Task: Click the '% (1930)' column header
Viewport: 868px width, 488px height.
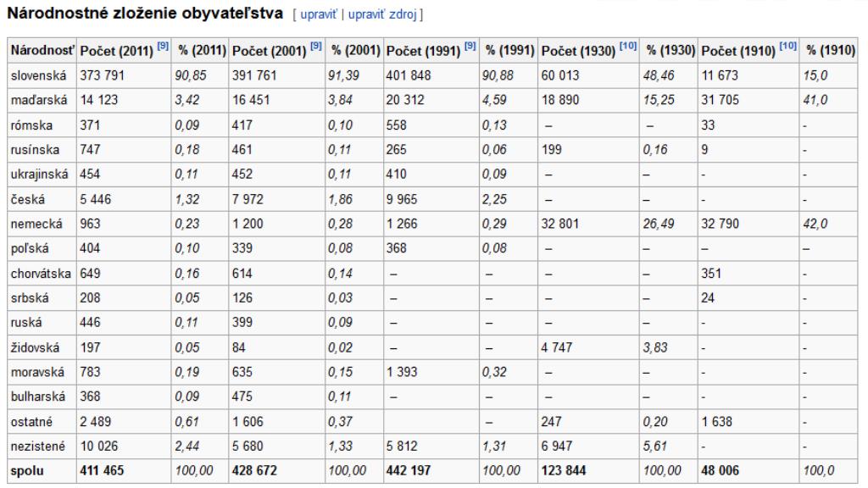Action: pos(670,50)
